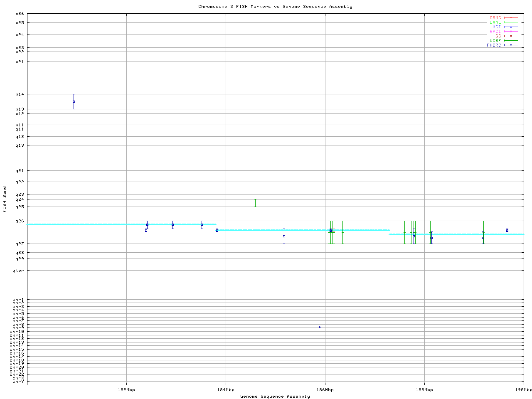Click the FISH Band y-axis title
This screenshot has height=399, width=532.
click(x=5, y=199)
